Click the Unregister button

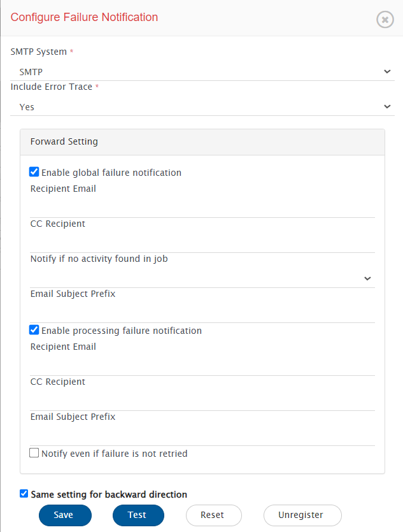point(302,515)
